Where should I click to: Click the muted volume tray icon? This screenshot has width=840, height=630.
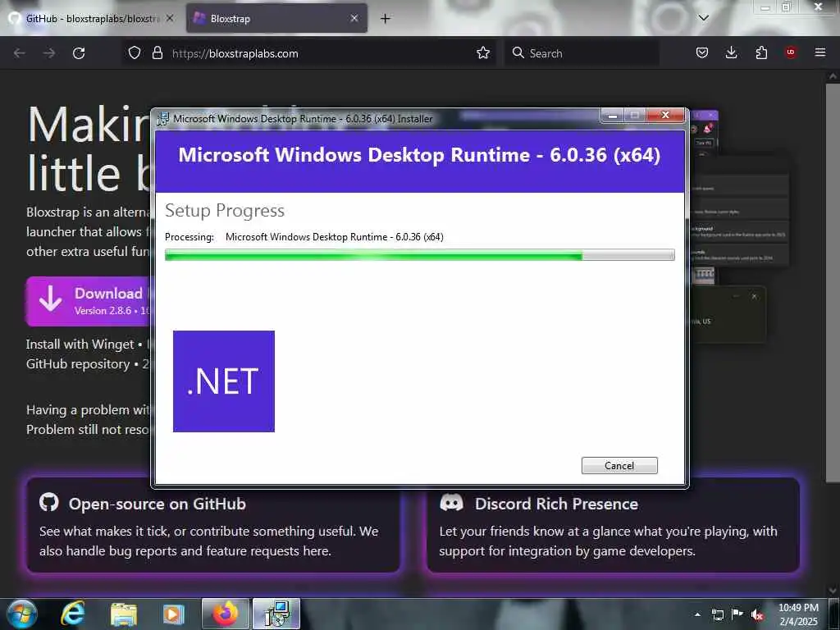[x=757, y=614]
